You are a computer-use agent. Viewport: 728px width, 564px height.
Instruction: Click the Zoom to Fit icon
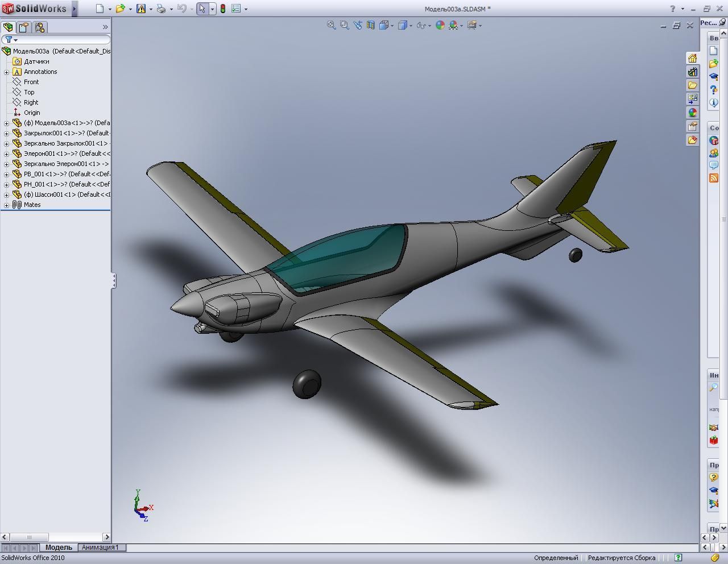(331, 25)
